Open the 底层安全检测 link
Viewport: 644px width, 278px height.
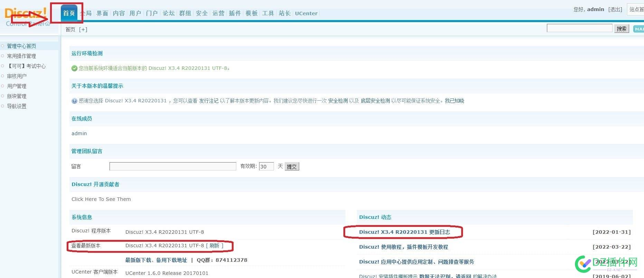pos(375,101)
